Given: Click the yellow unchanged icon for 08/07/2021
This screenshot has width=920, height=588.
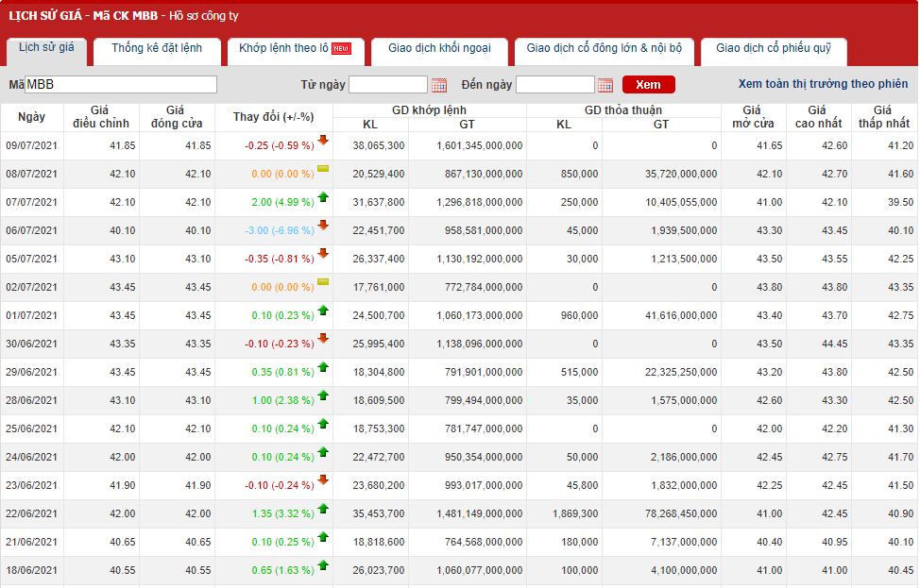Looking at the screenshot, I should pos(323,169).
